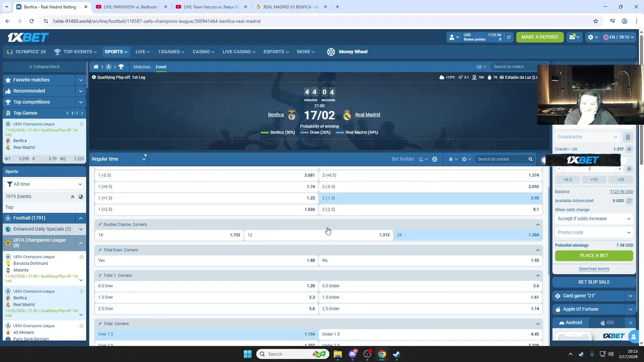Collapse the Total 1. Corners section

[x=538, y=276]
